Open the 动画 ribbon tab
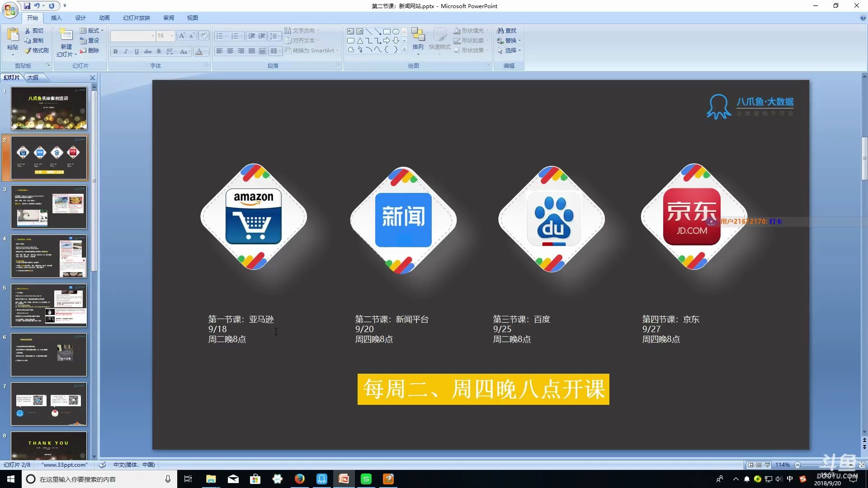The image size is (868, 488). [x=104, y=18]
